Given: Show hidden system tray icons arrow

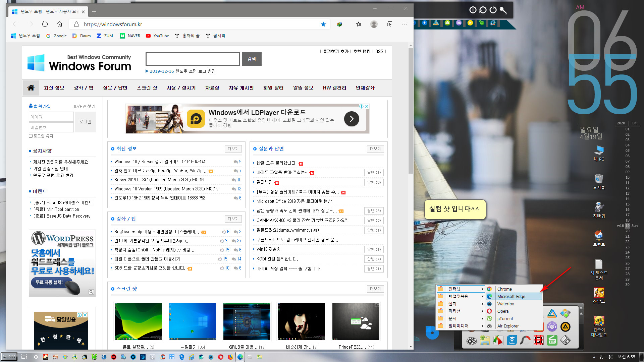Looking at the screenshot, I should coord(594,357).
